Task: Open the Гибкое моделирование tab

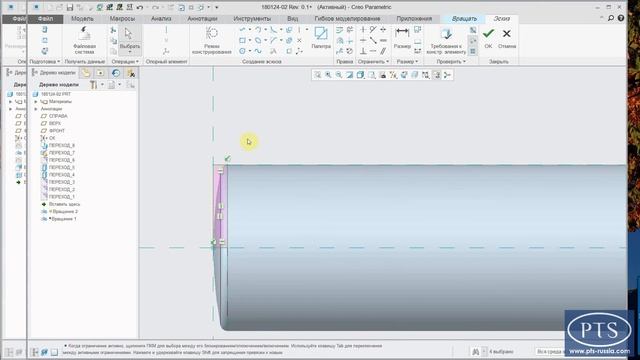Action: (x=347, y=19)
